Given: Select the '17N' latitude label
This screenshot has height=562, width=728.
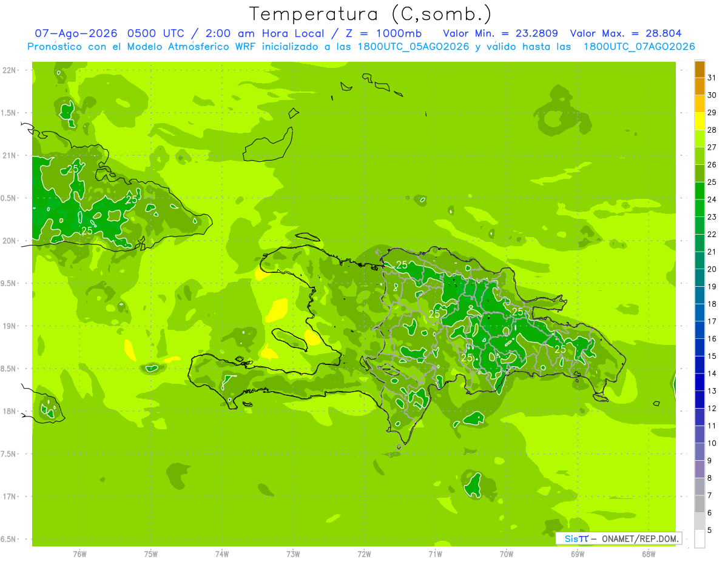Looking at the screenshot, I should pyautogui.click(x=10, y=497).
